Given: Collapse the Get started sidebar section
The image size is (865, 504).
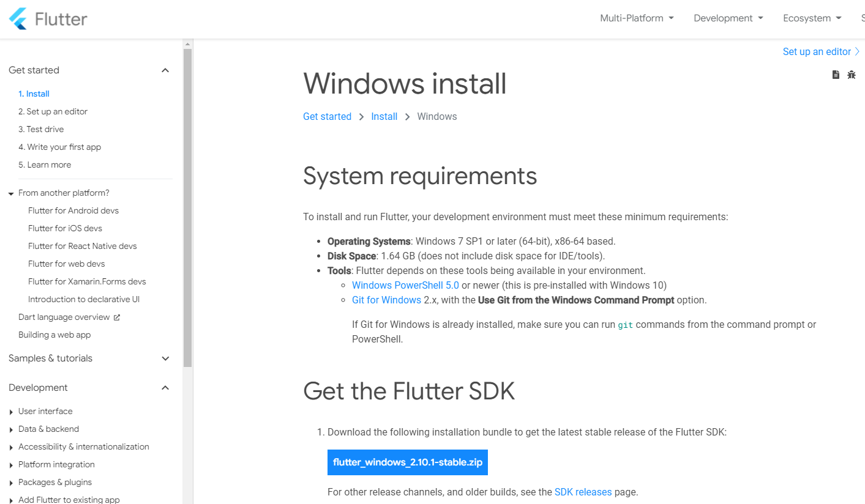Looking at the screenshot, I should click(165, 70).
